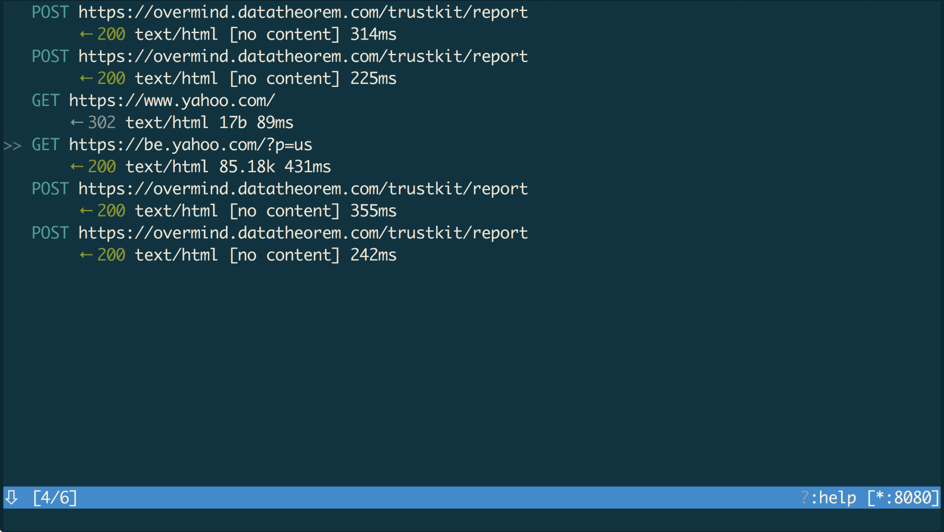The width and height of the screenshot is (944, 532).
Task: Click the ?:help hint in status bar
Action: (x=828, y=498)
